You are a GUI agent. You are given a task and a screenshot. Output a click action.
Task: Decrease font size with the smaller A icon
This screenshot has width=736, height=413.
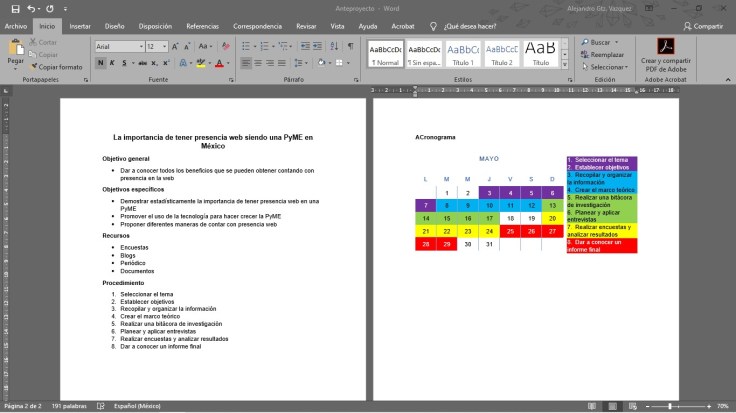(187, 46)
